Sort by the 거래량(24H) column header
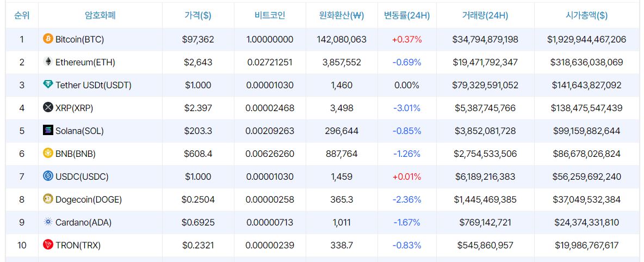644x262 pixels. tap(485, 16)
